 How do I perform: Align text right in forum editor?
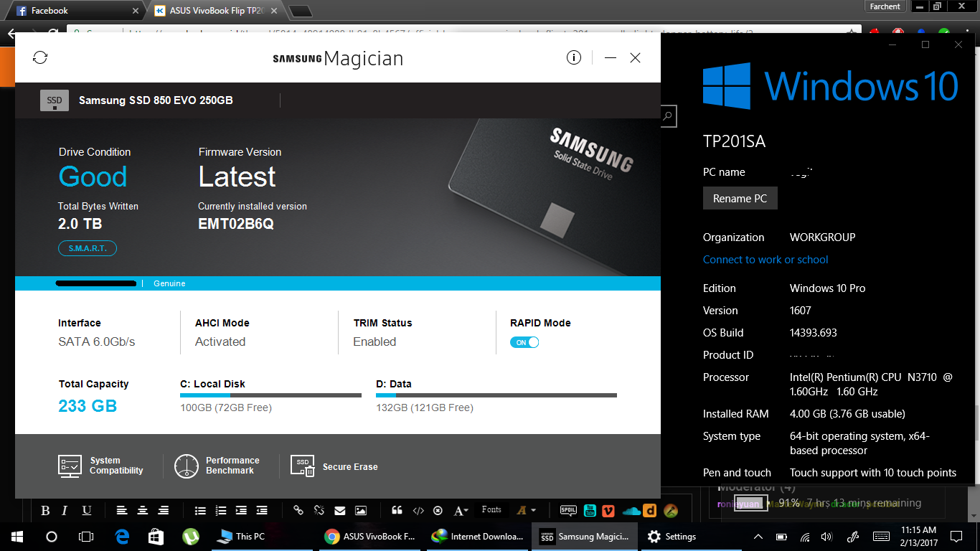tap(164, 511)
